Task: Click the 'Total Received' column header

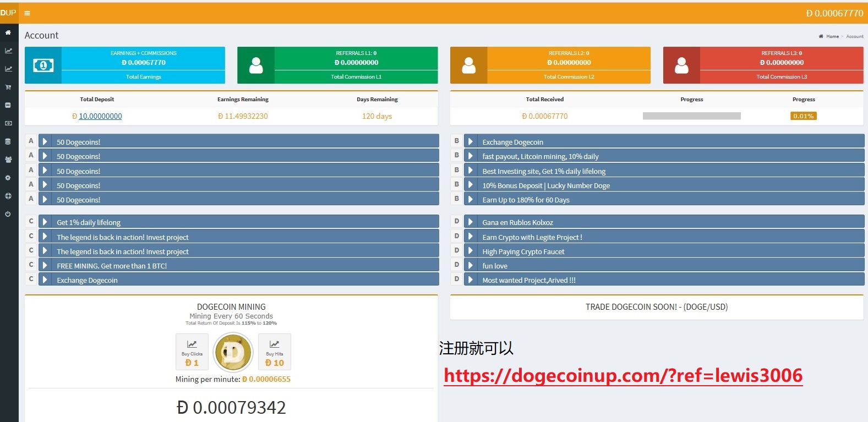Action: 545,100
